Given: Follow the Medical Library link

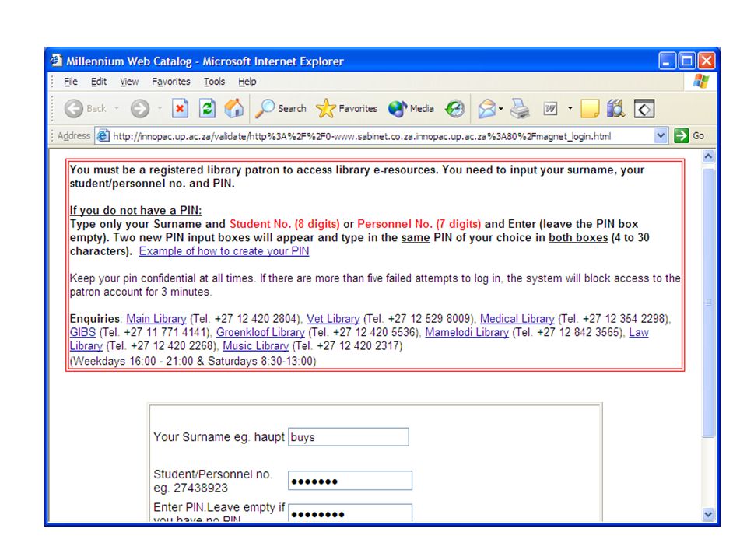Looking at the screenshot, I should 517,319.
